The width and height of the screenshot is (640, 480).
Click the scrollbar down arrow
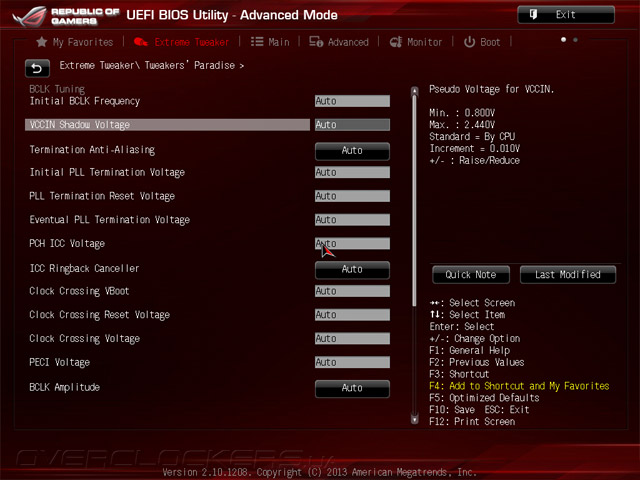click(x=415, y=419)
